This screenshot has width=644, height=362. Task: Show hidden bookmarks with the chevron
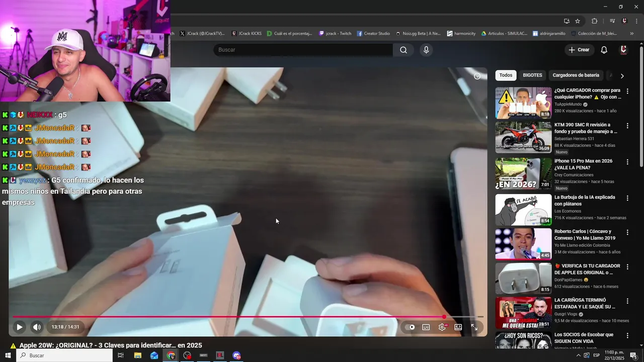coord(632,34)
